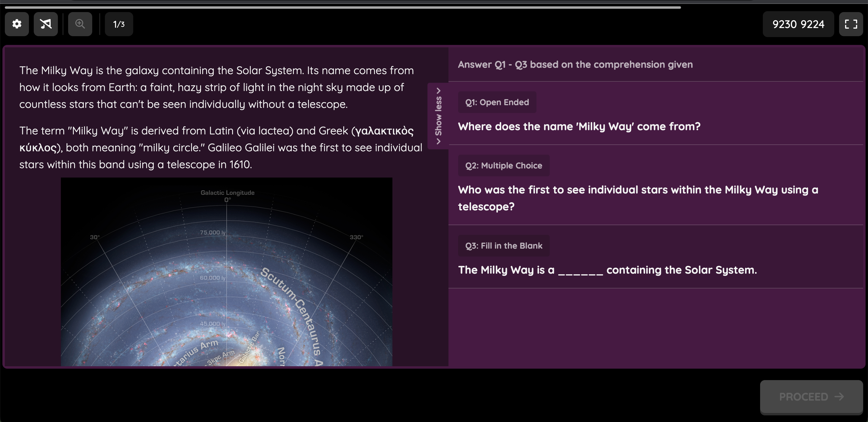Click the PROCEED button

811,397
